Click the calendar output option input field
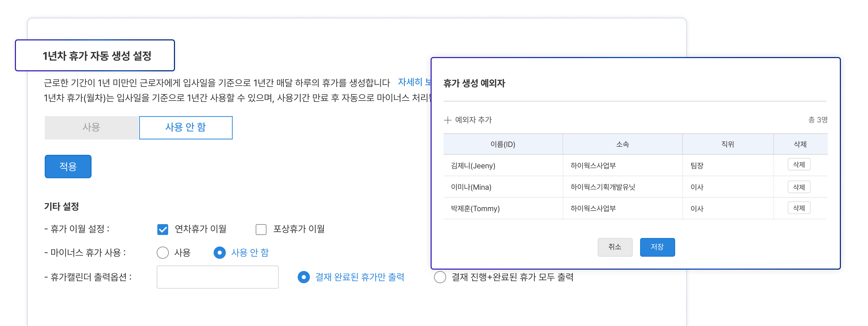 [x=217, y=277]
